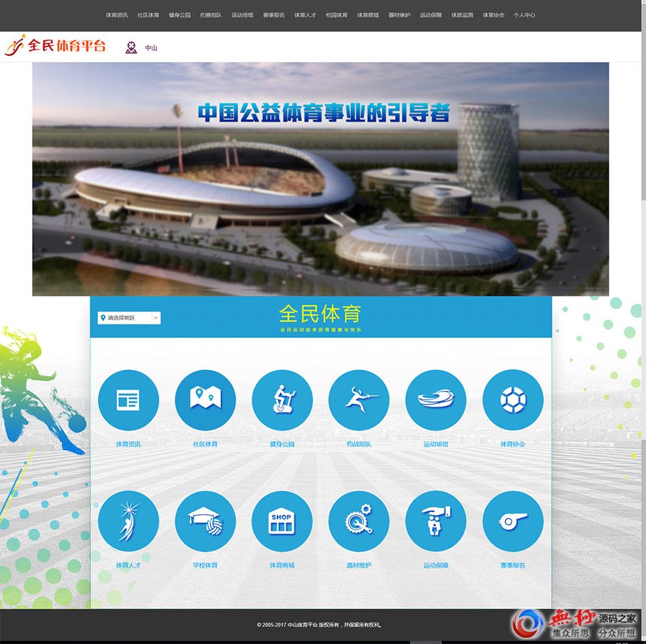Go to 校园体育 in the navigation bar

pyautogui.click(x=337, y=15)
